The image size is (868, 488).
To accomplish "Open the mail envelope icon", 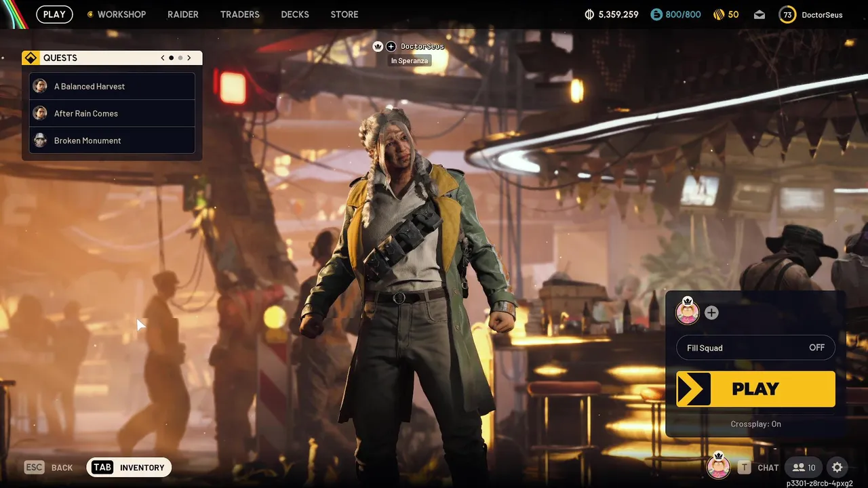I will pyautogui.click(x=759, y=14).
